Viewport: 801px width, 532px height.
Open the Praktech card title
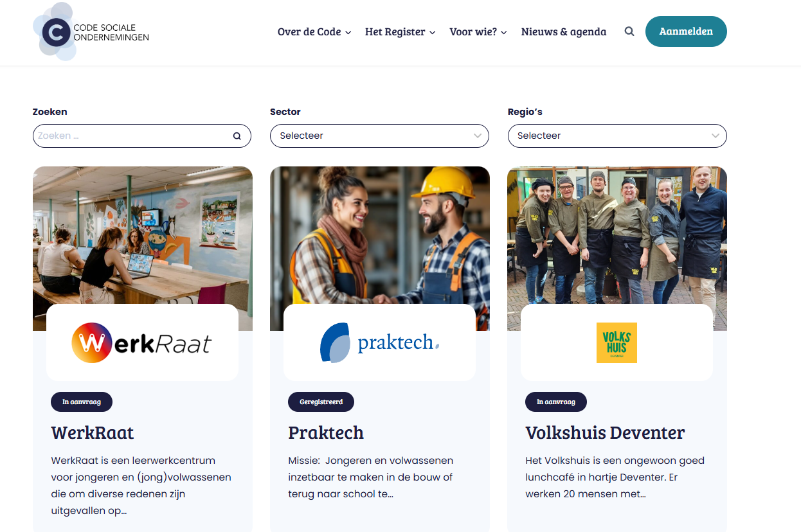[326, 432]
